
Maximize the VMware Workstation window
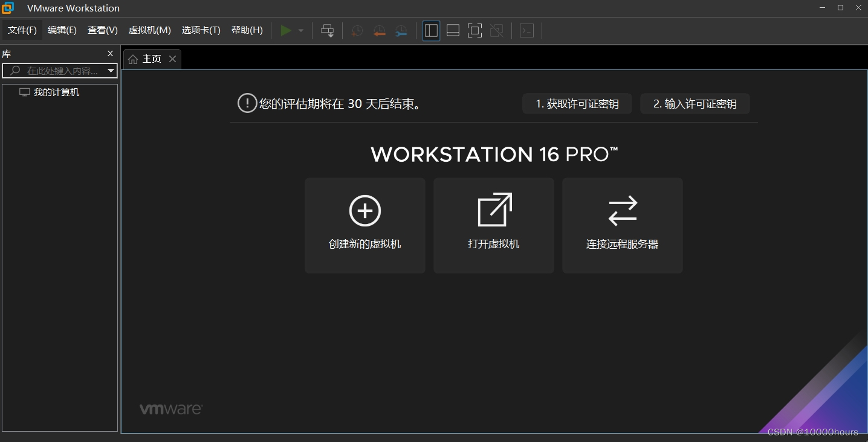pyautogui.click(x=840, y=7)
